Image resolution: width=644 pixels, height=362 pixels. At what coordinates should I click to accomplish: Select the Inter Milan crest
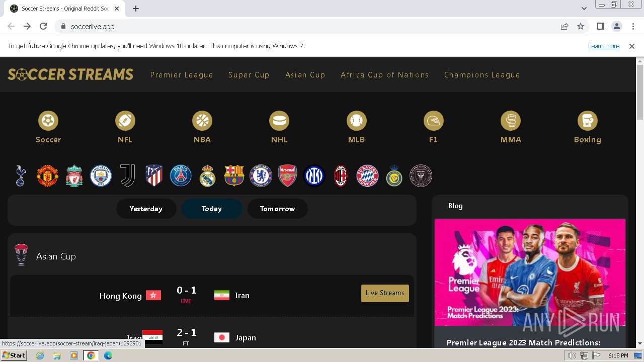314,176
